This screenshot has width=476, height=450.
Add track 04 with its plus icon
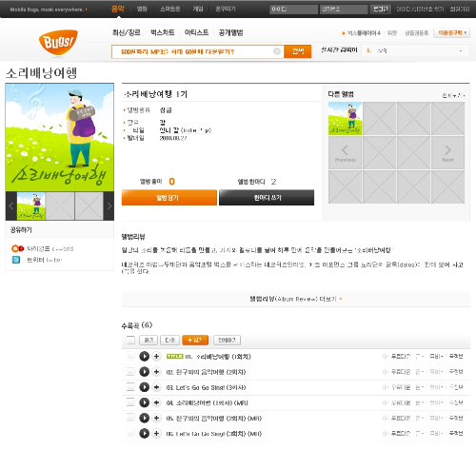[156, 402]
